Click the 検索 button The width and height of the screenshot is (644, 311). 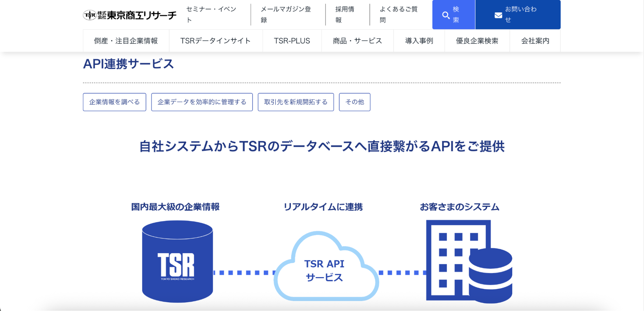(454, 15)
